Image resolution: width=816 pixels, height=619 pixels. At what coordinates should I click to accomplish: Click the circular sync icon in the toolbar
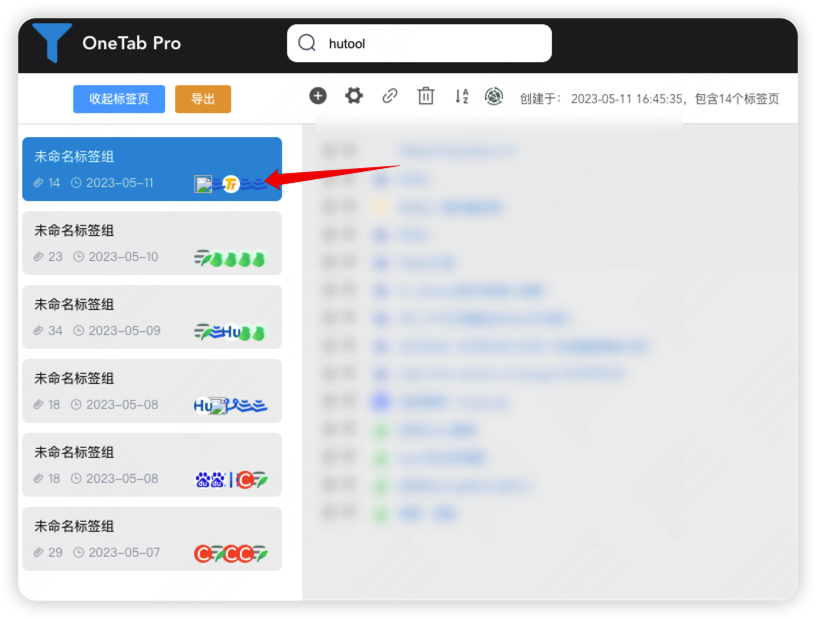493,96
